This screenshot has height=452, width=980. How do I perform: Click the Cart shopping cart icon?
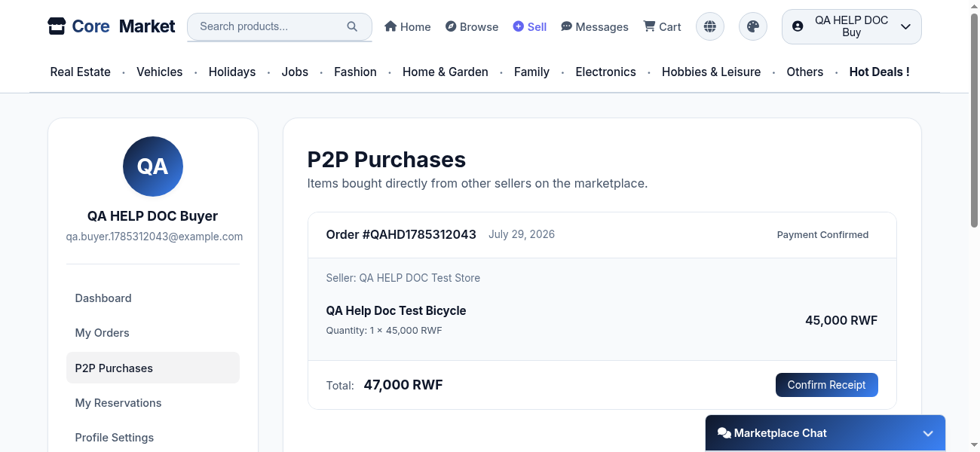tap(649, 26)
